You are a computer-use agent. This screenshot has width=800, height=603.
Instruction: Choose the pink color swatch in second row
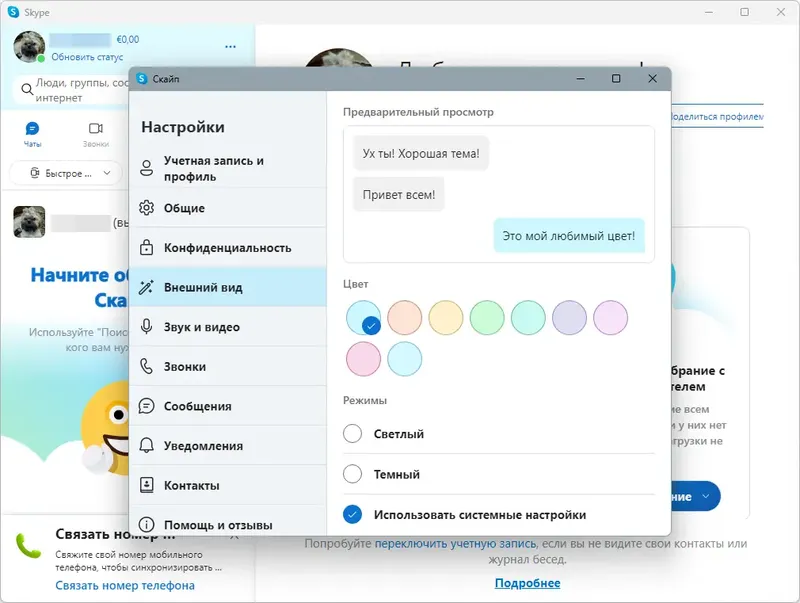[363, 359]
